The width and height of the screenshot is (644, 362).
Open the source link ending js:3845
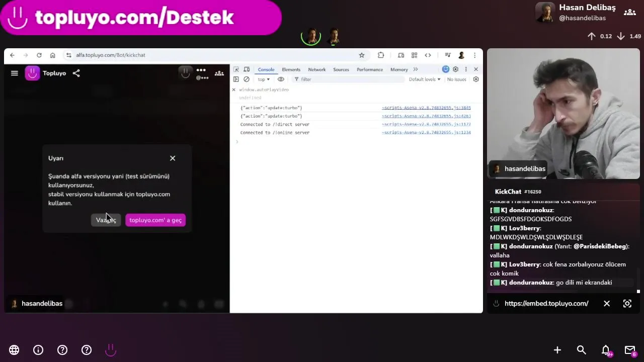[426, 108]
